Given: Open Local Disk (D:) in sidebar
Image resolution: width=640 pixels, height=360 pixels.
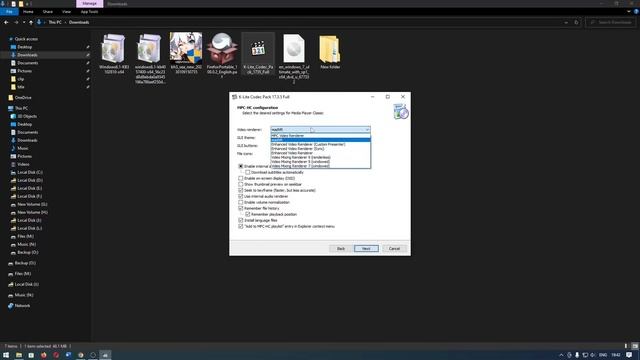Looking at the screenshot, I should pos(30,180).
